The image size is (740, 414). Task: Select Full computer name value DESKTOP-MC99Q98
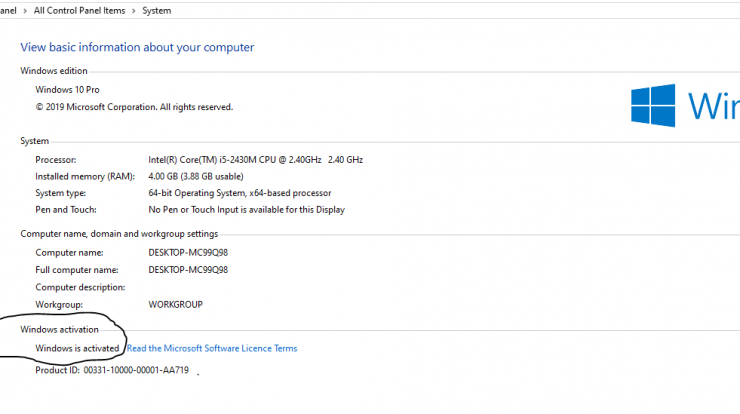tap(188, 270)
